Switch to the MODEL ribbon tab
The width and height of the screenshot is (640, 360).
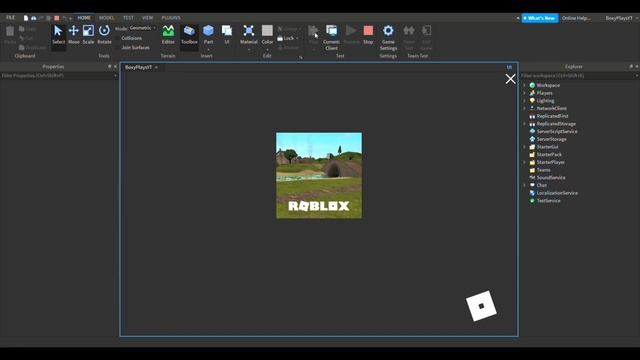click(x=107, y=18)
